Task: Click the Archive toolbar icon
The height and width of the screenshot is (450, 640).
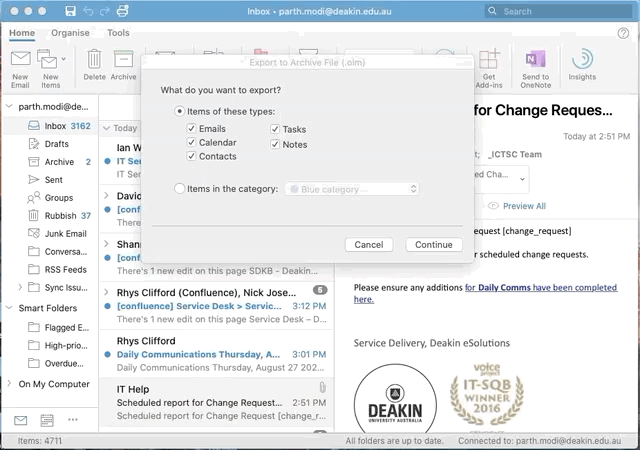Action: (x=123, y=59)
